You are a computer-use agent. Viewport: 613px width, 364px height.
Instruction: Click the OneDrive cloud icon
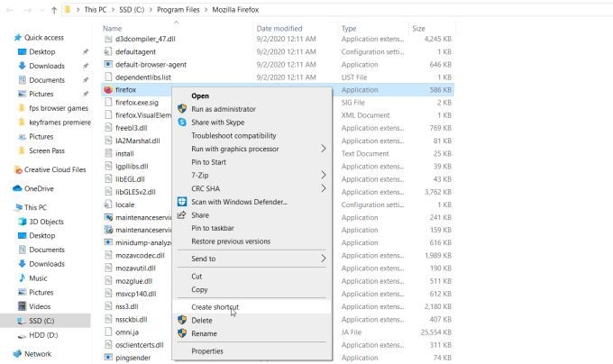(17, 188)
